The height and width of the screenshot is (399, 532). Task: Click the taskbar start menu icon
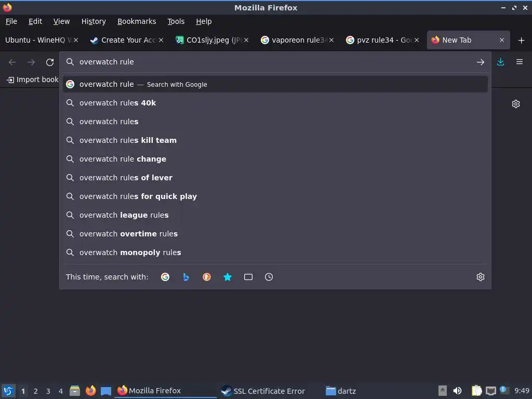tap(8, 391)
